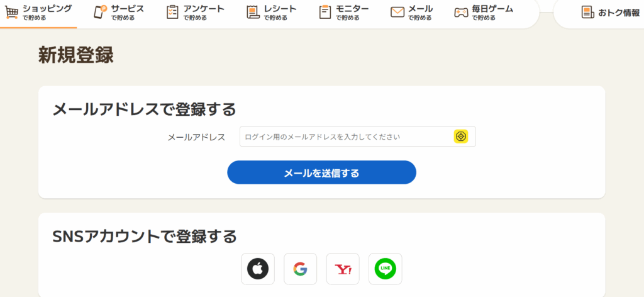Focus the メールアドレス input field
This screenshot has width=644, height=297.
pyautogui.click(x=358, y=137)
